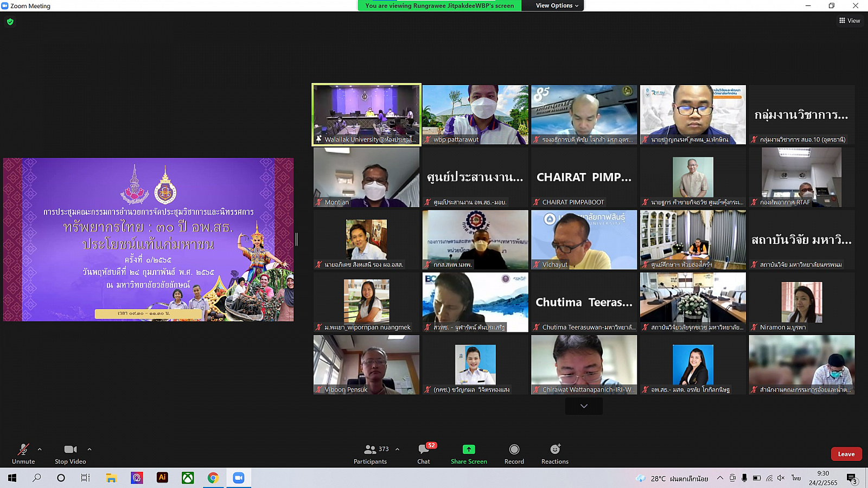Expand video options arrow beside Stop Video
The width and height of the screenshot is (868, 488).
[x=90, y=449]
